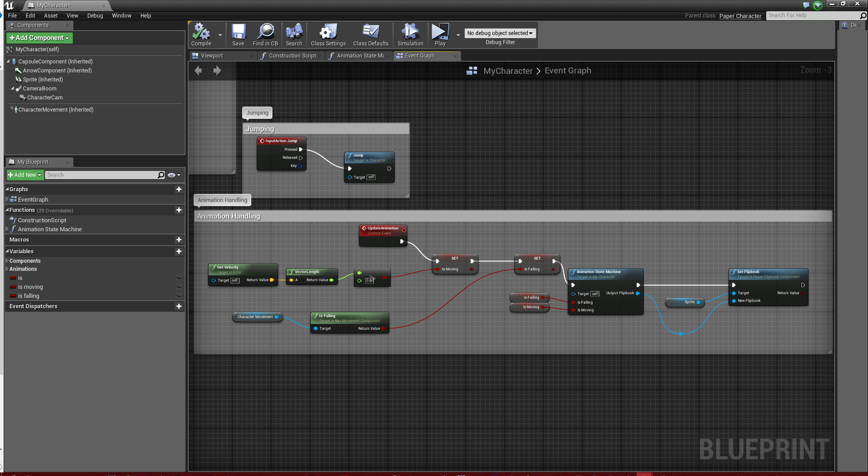The image size is (868, 476).
Task: Select ConstructionScript function
Action: 42,220
